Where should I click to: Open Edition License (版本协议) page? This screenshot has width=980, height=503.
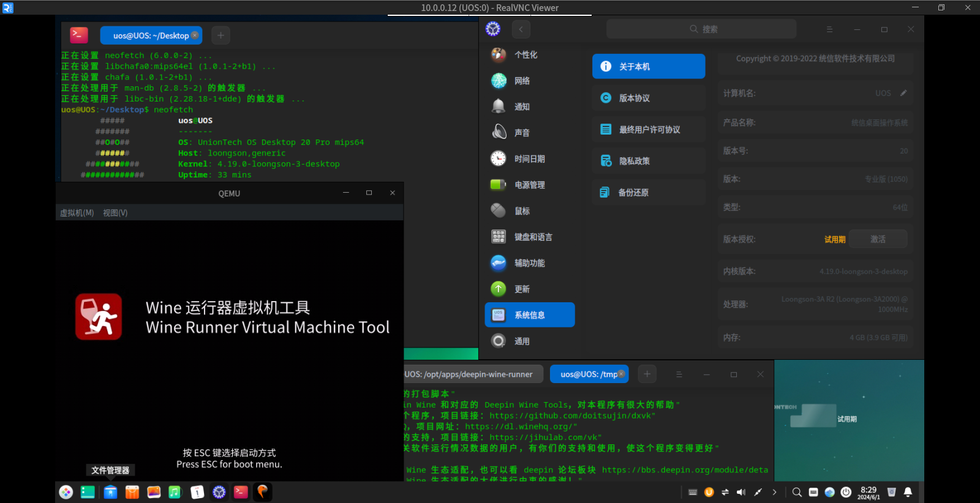[x=649, y=98]
